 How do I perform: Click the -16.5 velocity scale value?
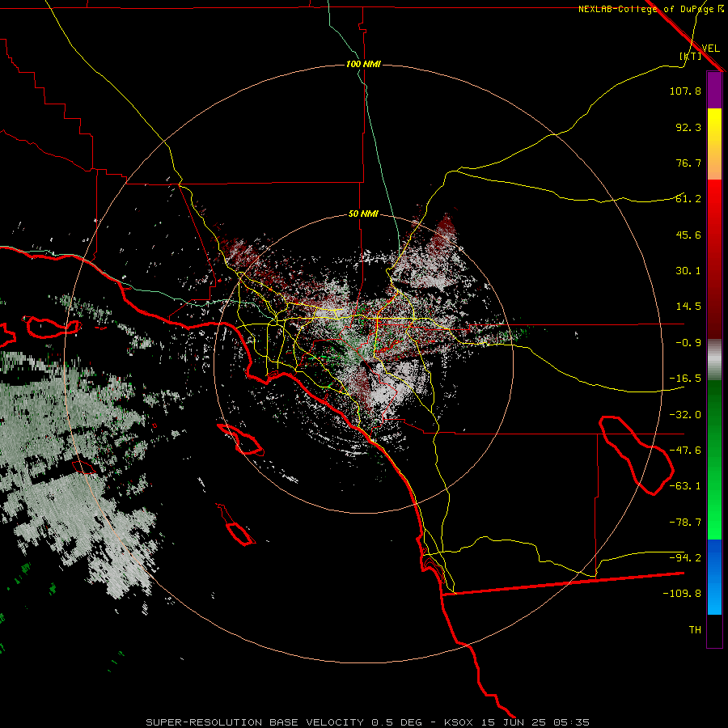click(x=685, y=379)
